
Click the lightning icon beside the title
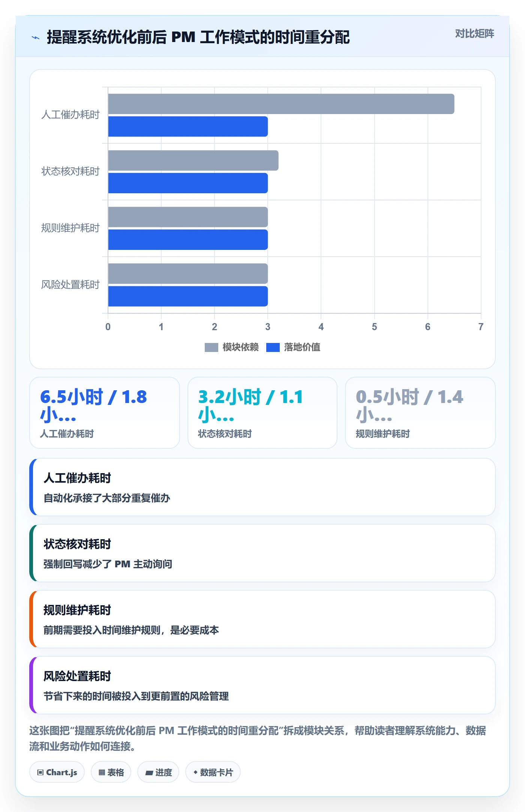point(36,38)
